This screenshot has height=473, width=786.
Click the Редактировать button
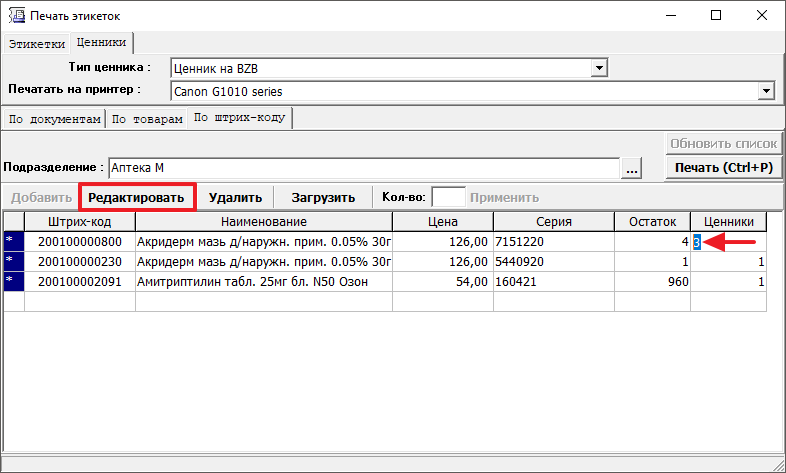coord(136,198)
